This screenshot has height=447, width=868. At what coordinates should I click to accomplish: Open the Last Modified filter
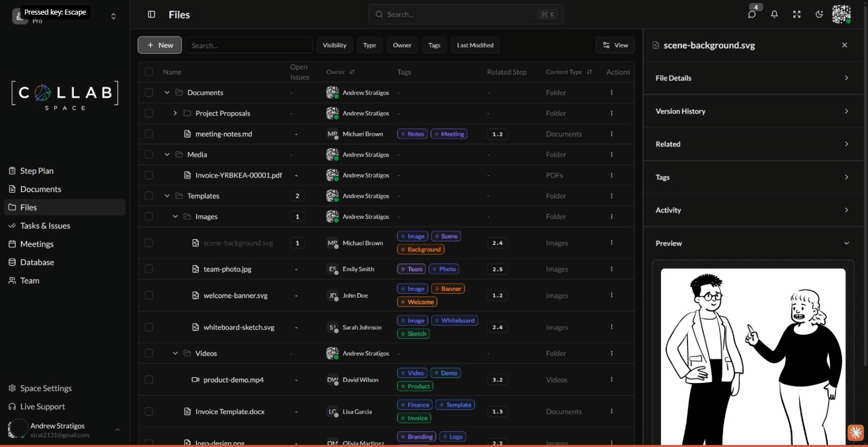click(474, 45)
